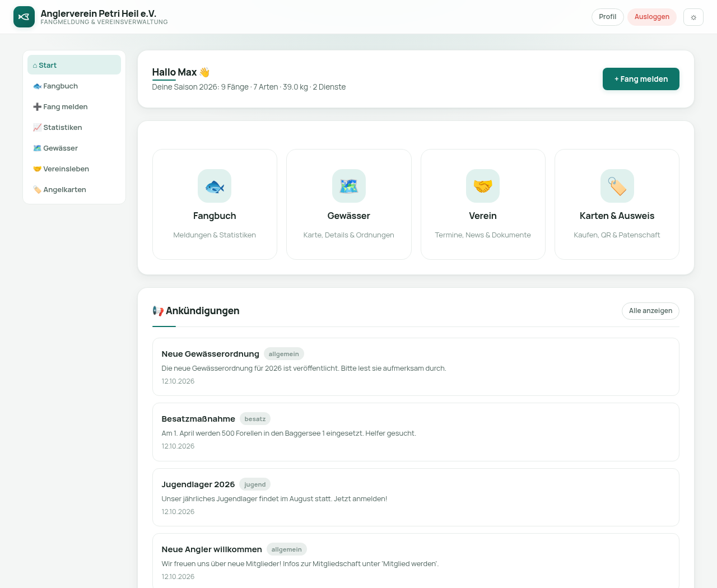Click the megaphone icon beside Ankündigungen
The image size is (717, 588).
point(158,311)
